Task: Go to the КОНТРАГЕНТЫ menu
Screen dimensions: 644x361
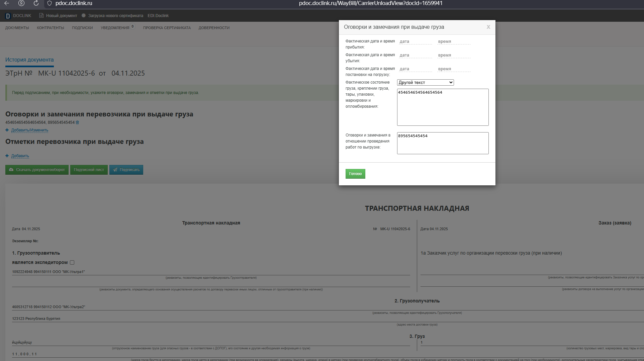Action: click(51, 28)
